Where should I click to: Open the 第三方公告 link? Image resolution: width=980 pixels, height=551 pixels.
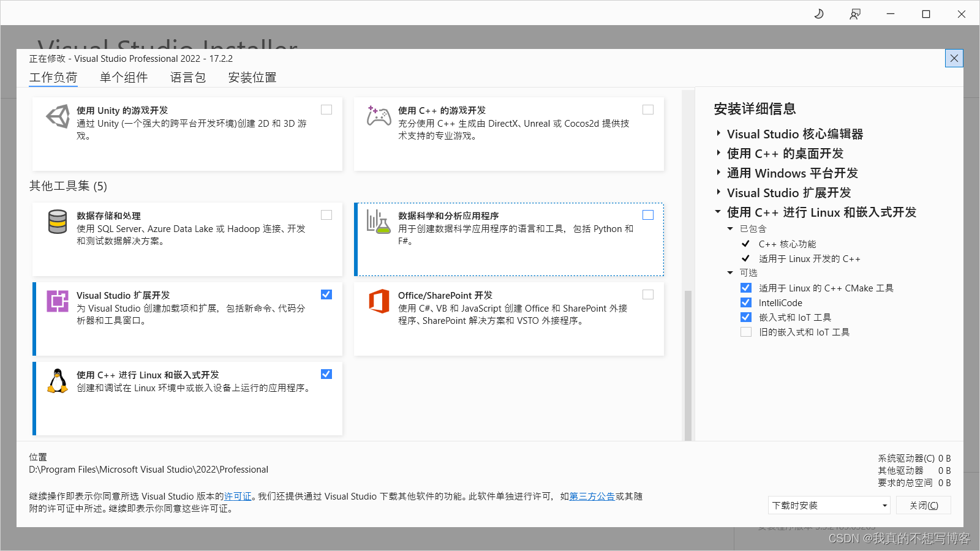click(x=592, y=497)
